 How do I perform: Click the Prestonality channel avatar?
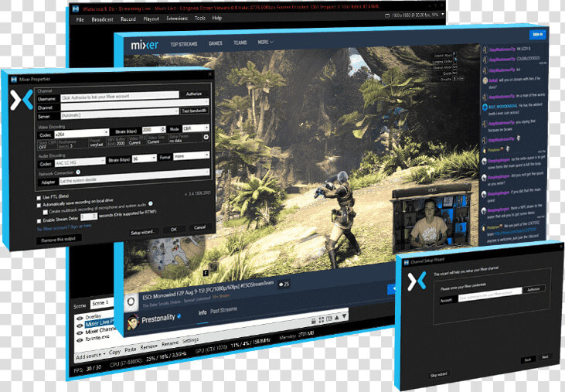[x=133, y=322]
